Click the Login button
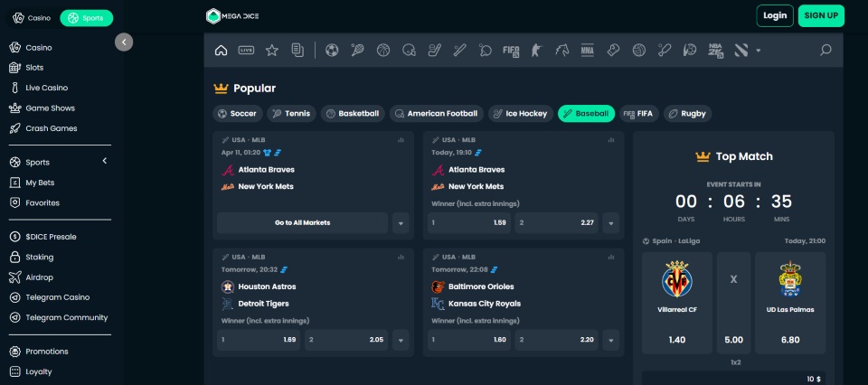The width and height of the screenshot is (868, 385). pos(775,15)
